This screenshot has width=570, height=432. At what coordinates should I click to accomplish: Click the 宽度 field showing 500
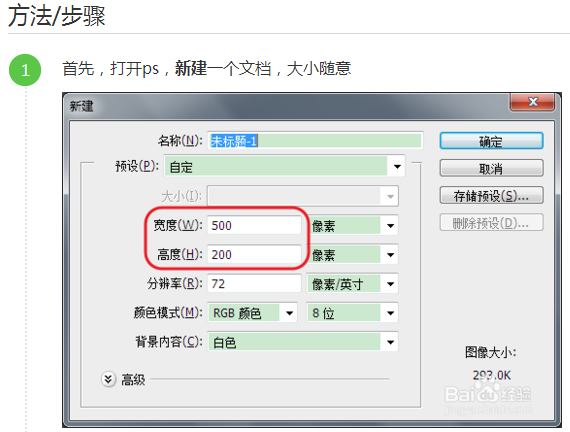pos(254,225)
